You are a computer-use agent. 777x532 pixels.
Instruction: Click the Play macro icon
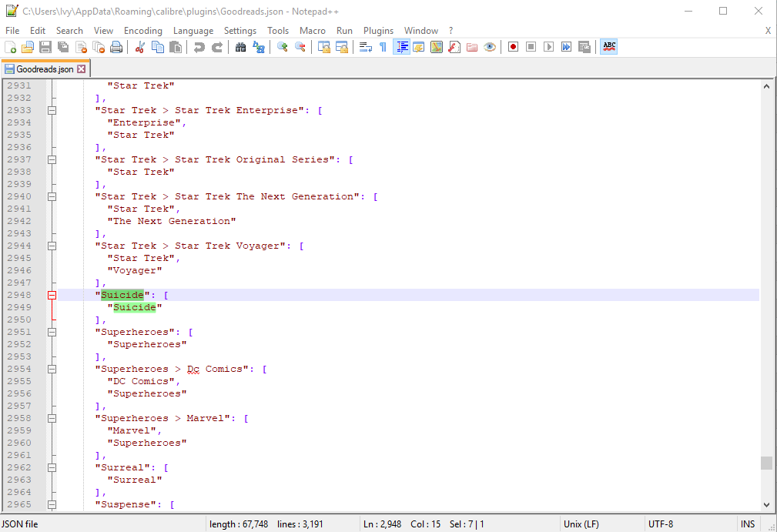[548, 47]
